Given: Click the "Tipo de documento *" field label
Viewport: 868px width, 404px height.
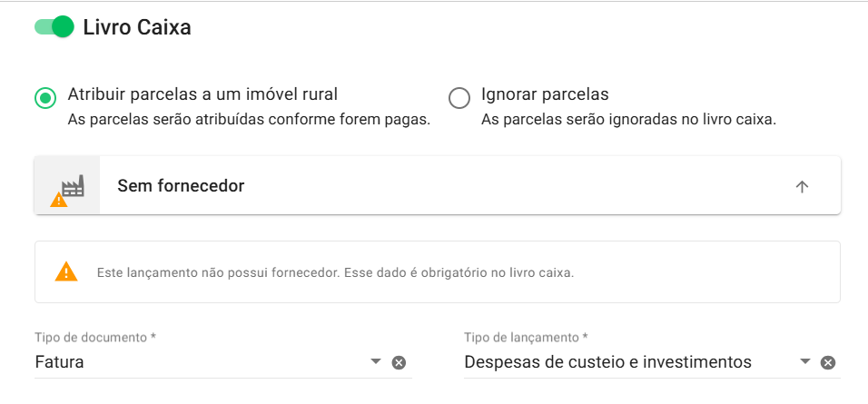Looking at the screenshot, I should coord(95,337).
